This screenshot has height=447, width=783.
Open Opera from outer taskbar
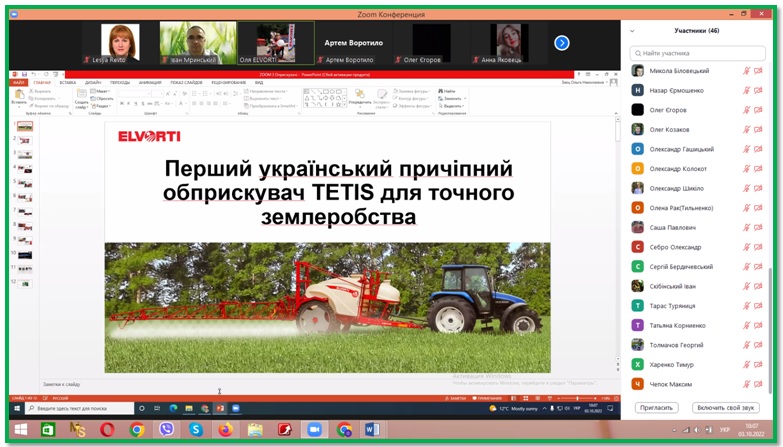(x=107, y=429)
